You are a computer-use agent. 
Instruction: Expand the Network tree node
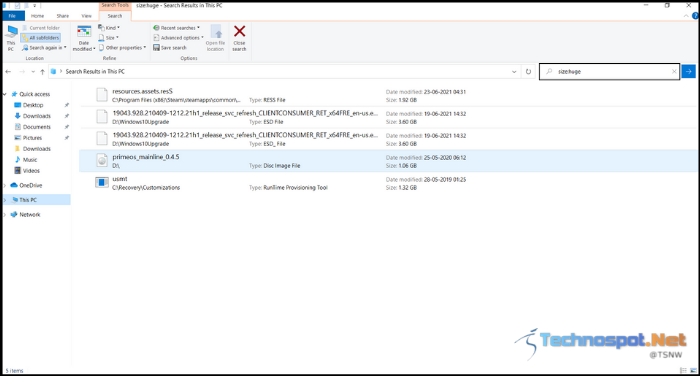[5, 215]
